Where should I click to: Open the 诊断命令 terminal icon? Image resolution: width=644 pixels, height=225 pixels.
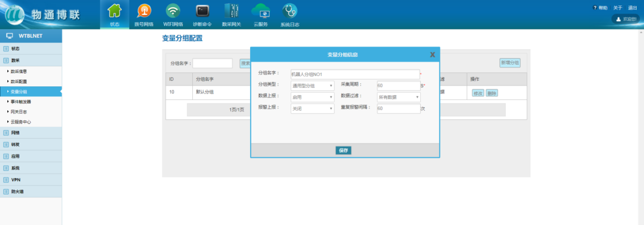[x=202, y=11]
